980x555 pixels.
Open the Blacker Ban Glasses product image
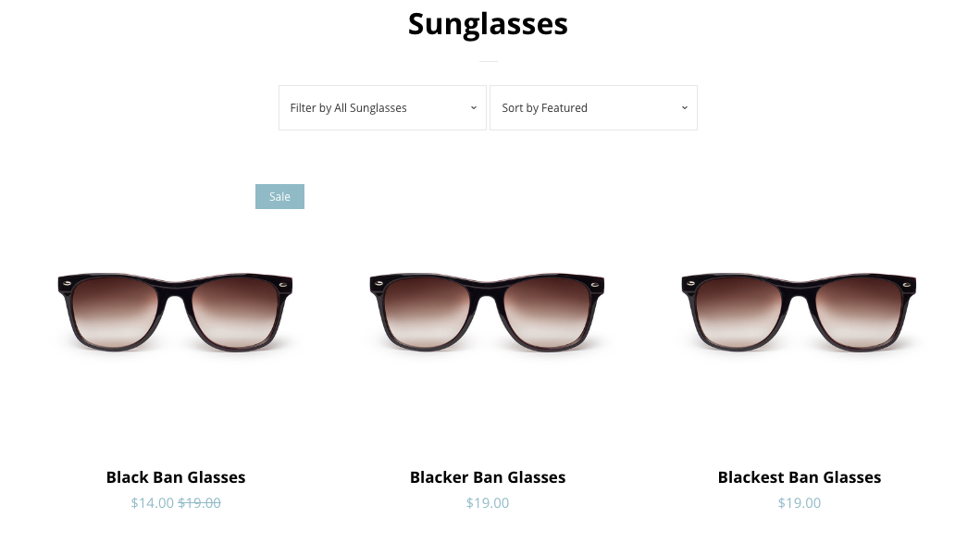click(488, 311)
